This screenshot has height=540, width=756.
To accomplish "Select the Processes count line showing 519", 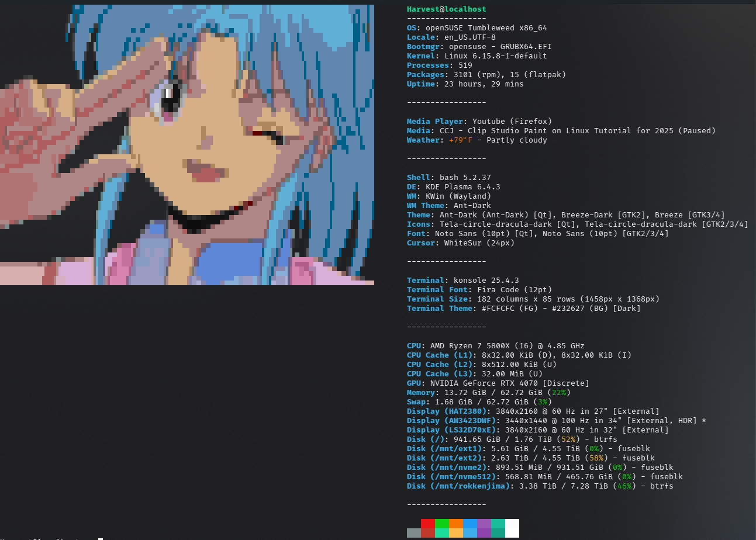I will [x=440, y=65].
